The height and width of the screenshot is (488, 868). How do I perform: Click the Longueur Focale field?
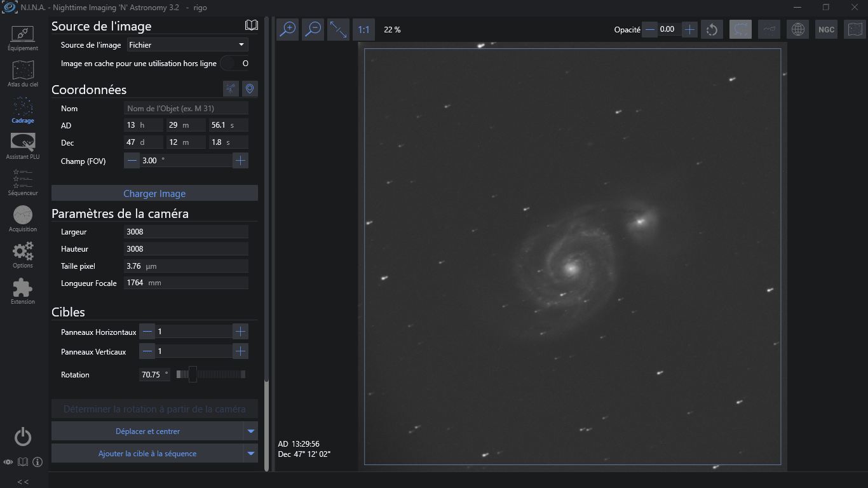click(x=186, y=283)
